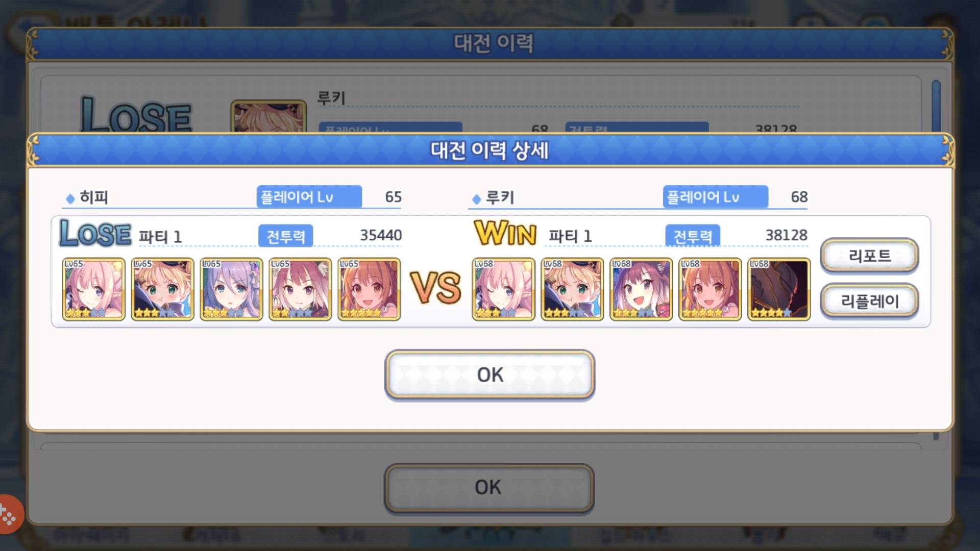Select 루키's dark-haired smiling Lv68 character

coord(641,289)
